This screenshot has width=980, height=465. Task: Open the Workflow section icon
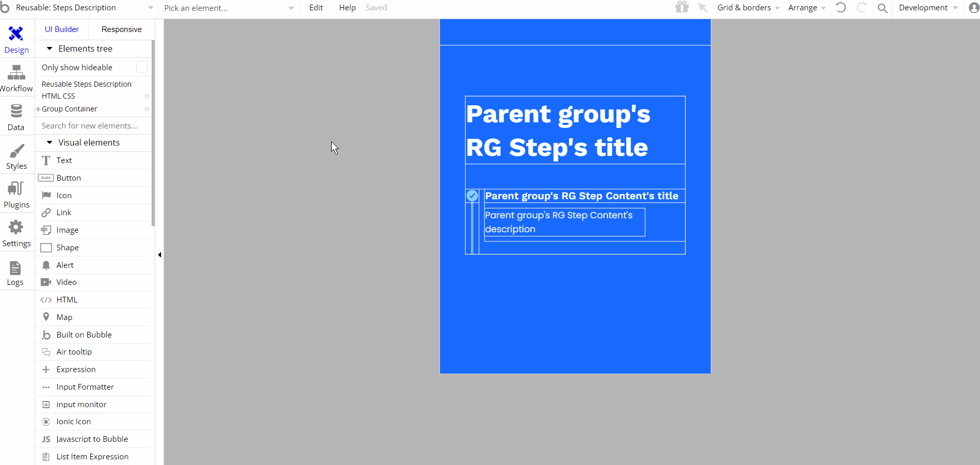tap(16, 73)
